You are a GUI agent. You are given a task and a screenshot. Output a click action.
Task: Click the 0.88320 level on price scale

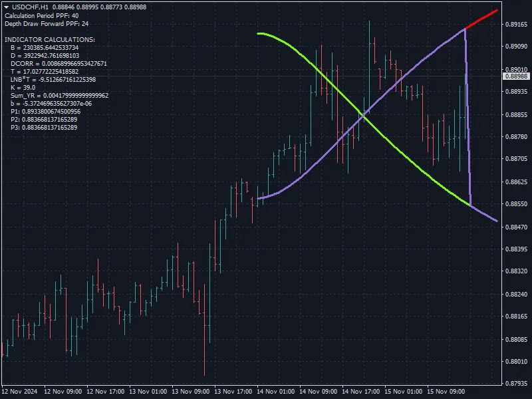(516, 271)
